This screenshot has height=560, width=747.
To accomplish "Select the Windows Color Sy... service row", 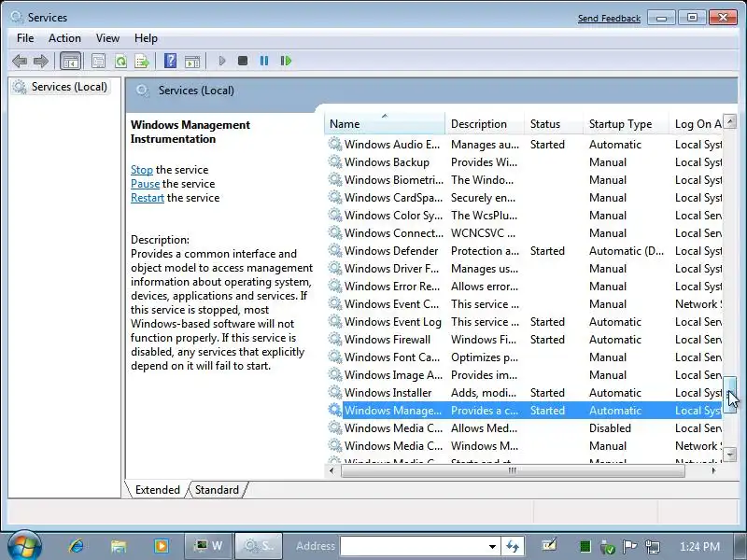I will click(524, 216).
